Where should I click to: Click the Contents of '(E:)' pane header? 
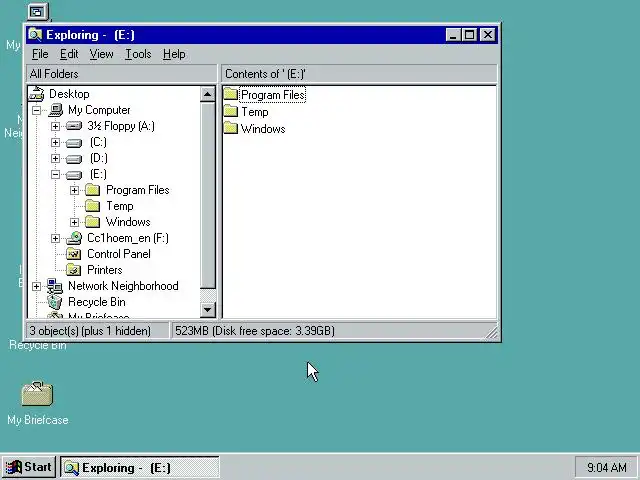360,74
